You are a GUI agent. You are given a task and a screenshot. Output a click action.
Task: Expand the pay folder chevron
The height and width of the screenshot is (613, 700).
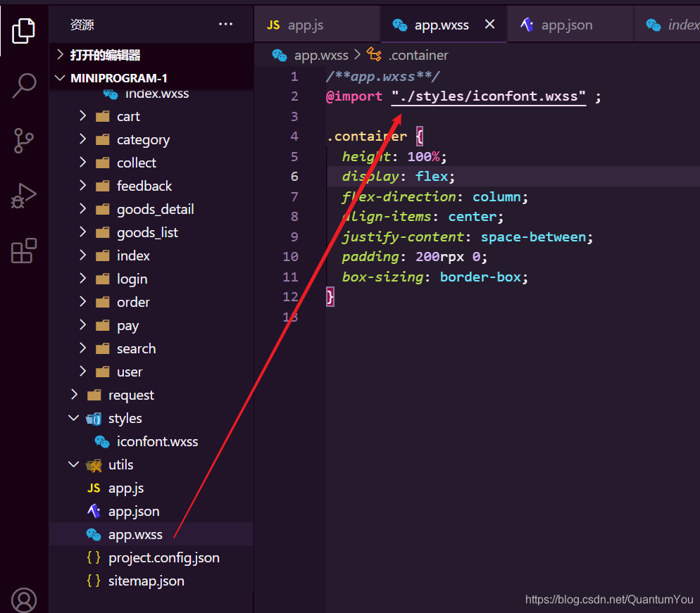click(x=82, y=324)
